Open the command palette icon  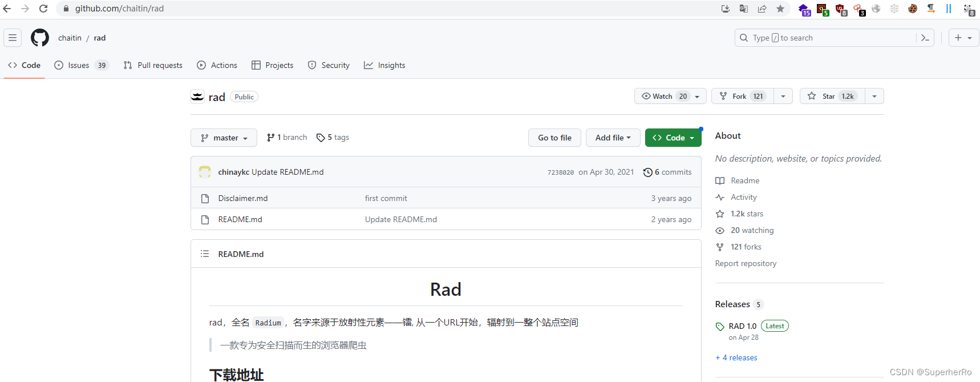tap(925, 38)
